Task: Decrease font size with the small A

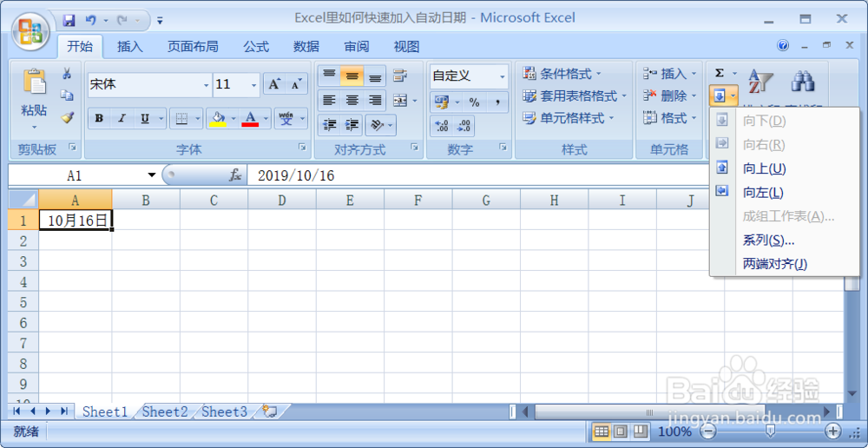Action: click(296, 85)
